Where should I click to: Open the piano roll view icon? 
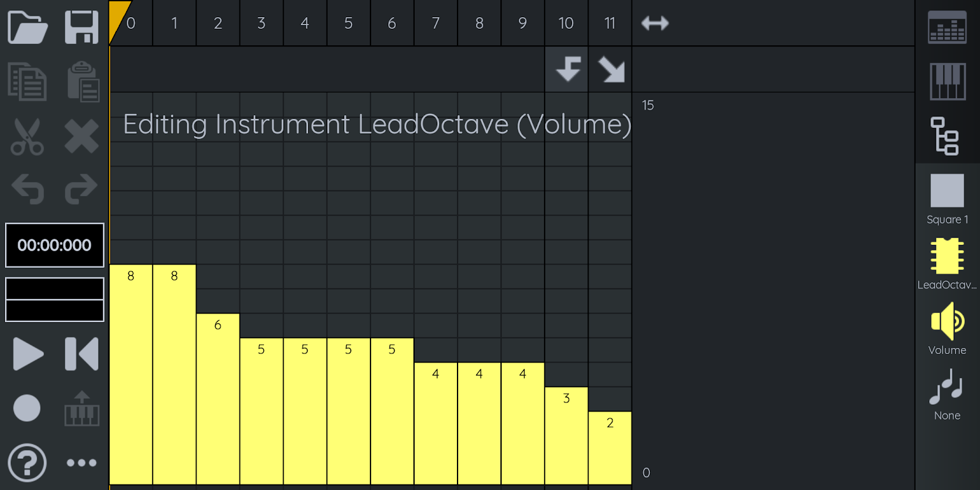pos(948,81)
